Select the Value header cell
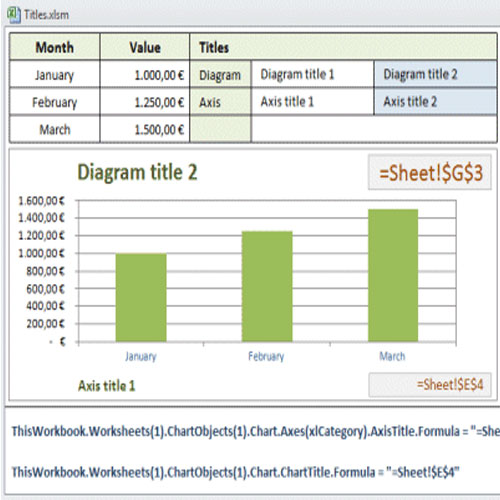 pyautogui.click(x=145, y=47)
